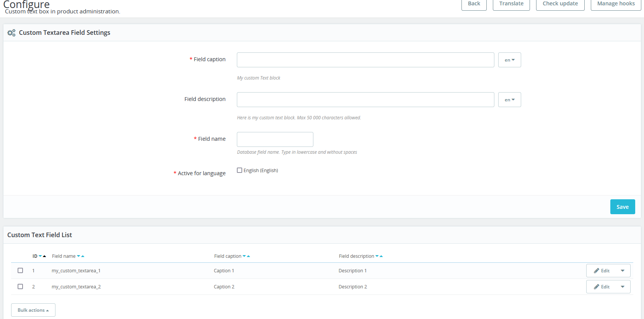Sort Field name column descending
Image resolution: width=644 pixels, height=319 pixels.
click(78, 256)
